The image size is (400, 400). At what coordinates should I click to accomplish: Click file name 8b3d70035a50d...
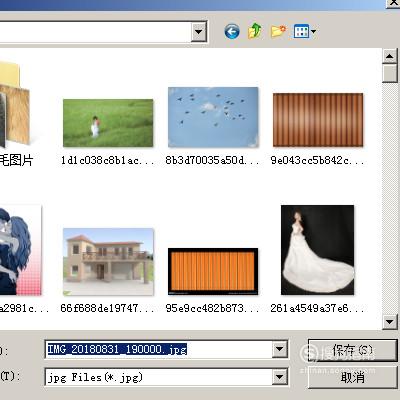point(213,160)
